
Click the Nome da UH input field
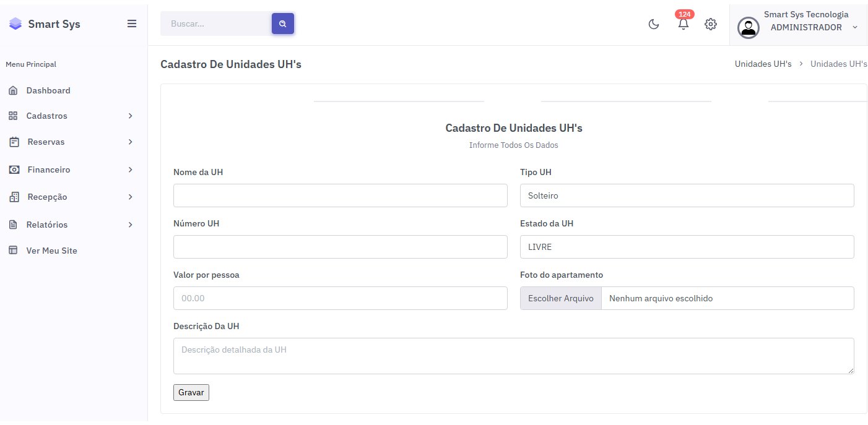point(340,195)
